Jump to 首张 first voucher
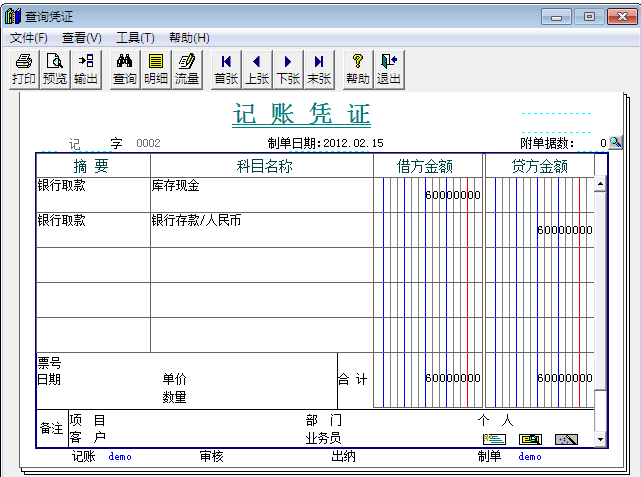 pos(226,69)
